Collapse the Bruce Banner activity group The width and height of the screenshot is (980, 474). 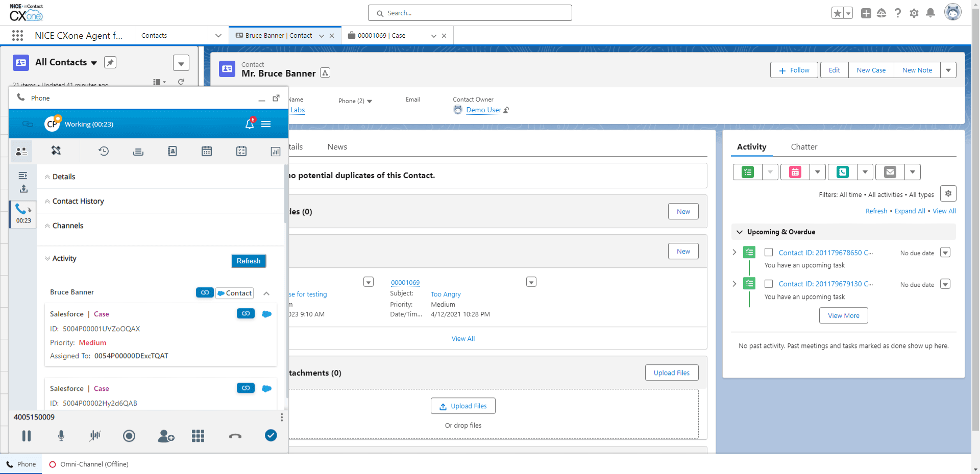click(x=266, y=293)
